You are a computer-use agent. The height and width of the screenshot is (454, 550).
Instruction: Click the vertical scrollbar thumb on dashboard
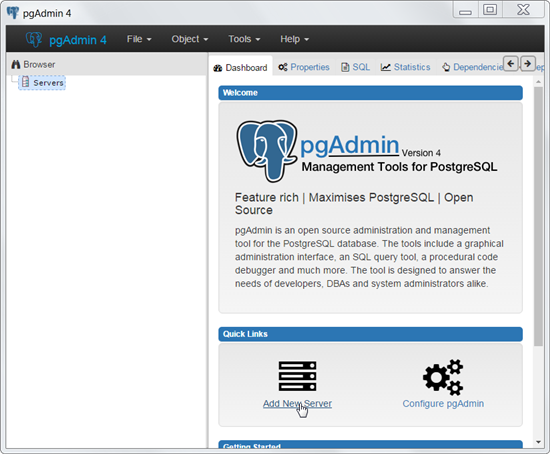538,216
